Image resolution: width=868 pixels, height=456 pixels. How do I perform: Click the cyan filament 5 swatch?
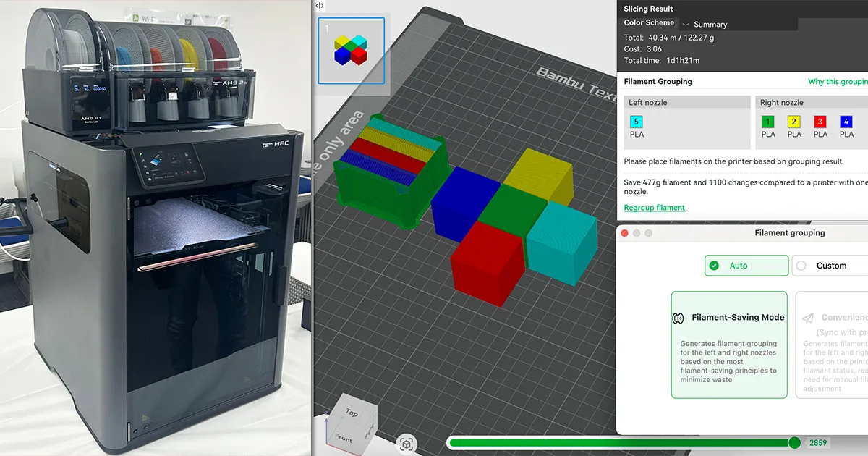click(x=637, y=122)
